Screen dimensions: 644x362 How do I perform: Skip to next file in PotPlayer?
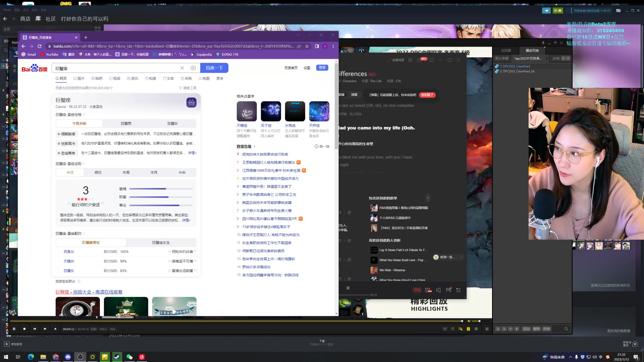45,329
